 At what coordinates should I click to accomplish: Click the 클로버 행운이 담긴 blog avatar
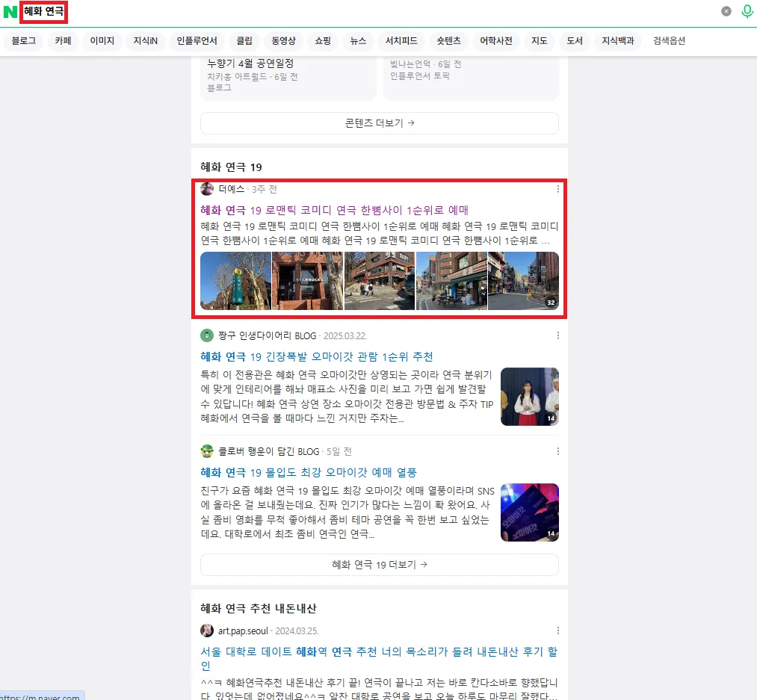[x=207, y=451]
